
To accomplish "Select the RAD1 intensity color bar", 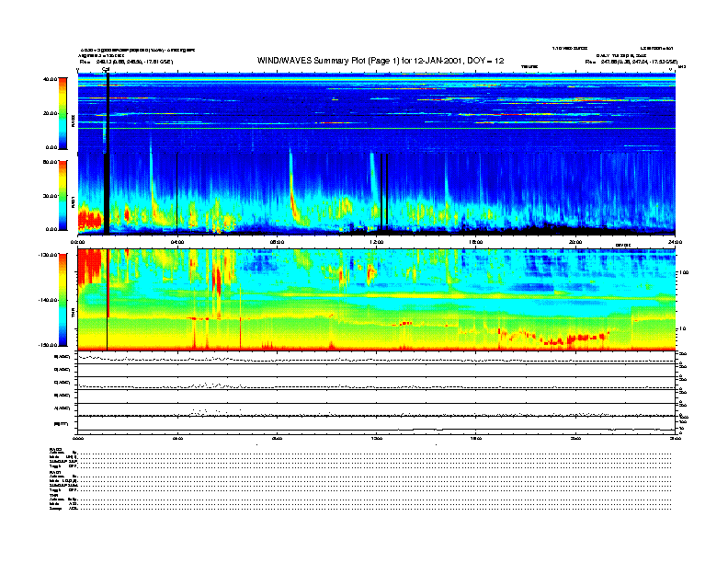I will tap(63, 195).
